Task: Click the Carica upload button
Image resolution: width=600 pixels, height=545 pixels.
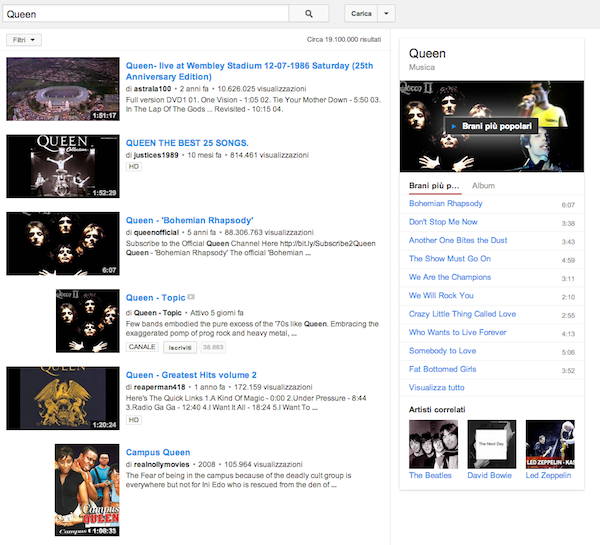Action: [x=361, y=14]
